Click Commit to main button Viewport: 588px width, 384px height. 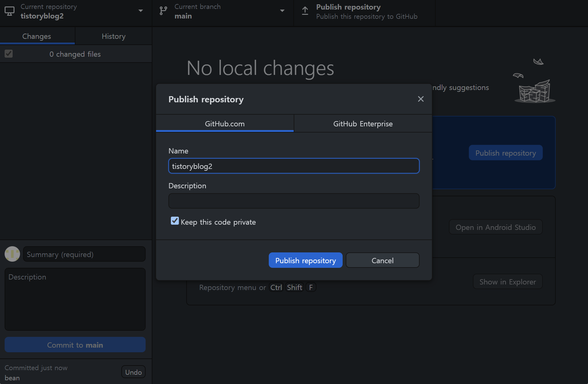(x=75, y=345)
